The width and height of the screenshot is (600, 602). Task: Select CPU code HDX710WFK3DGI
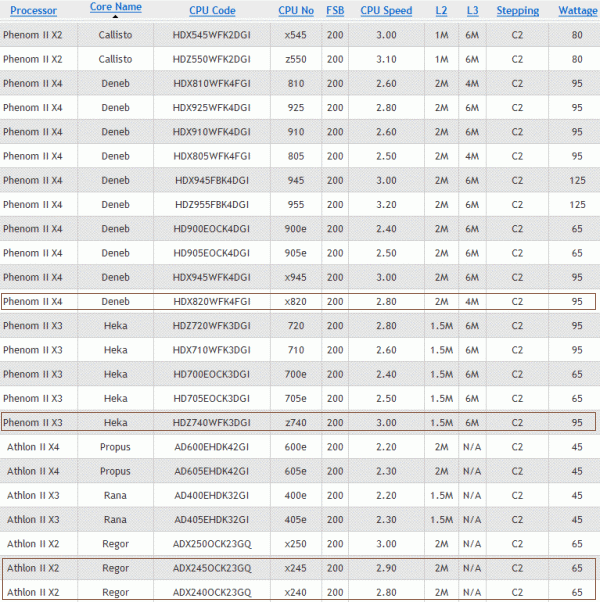pos(212,350)
